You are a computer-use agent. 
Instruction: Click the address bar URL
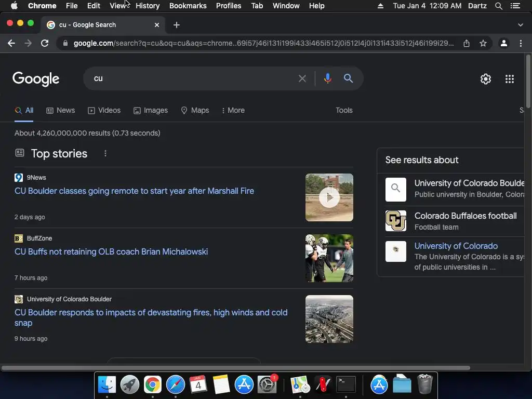[263, 43]
